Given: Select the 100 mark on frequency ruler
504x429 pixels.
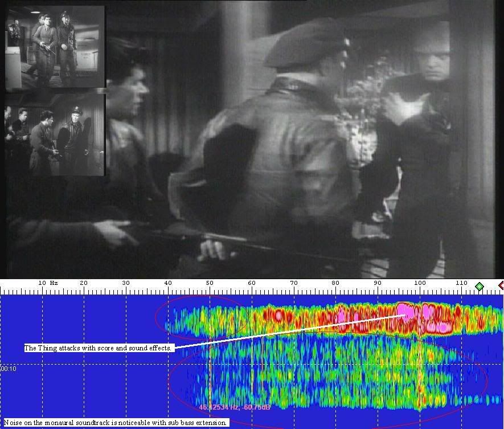Looking at the screenshot, I should [x=420, y=283].
